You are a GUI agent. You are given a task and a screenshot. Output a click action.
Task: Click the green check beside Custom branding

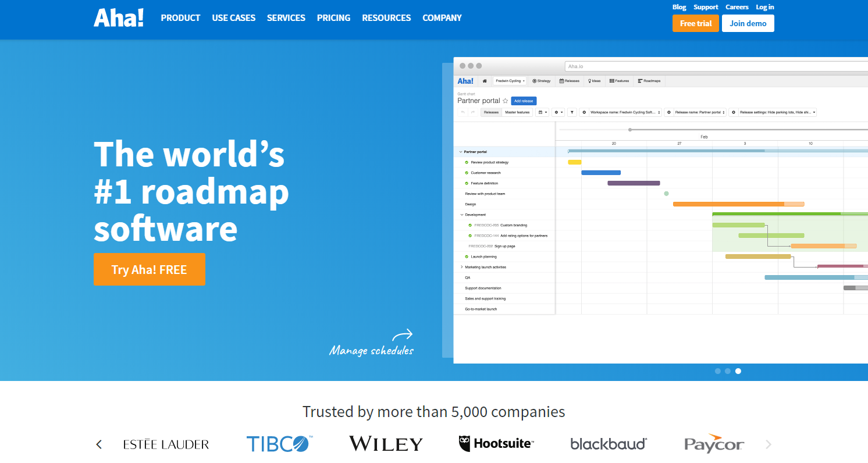point(470,225)
